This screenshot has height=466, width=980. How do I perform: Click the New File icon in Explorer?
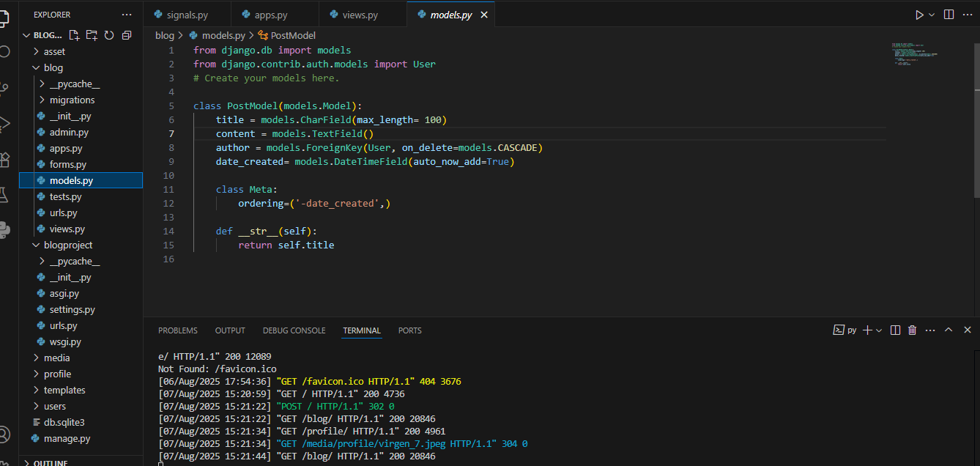(x=74, y=35)
